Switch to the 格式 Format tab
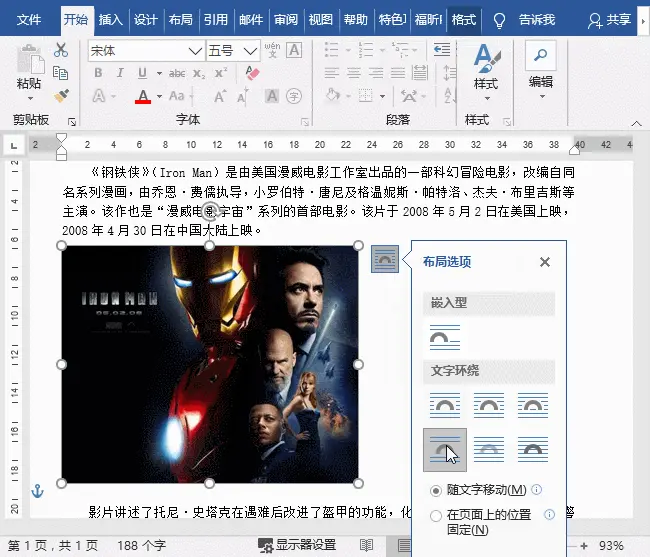650x557 pixels. (x=464, y=19)
